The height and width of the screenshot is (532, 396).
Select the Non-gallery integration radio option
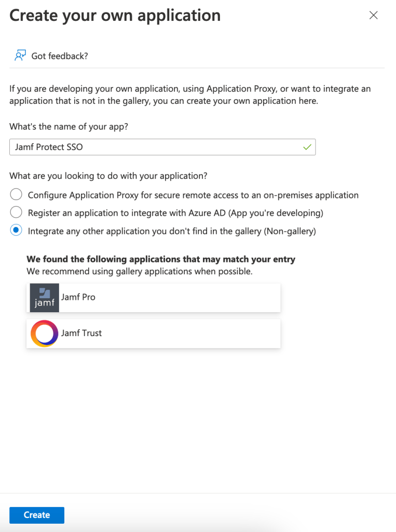click(16, 231)
